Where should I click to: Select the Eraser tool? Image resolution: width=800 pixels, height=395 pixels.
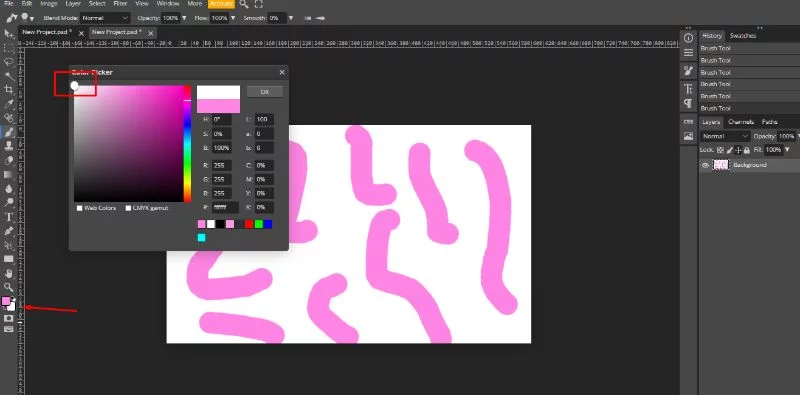pyautogui.click(x=9, y=160)
